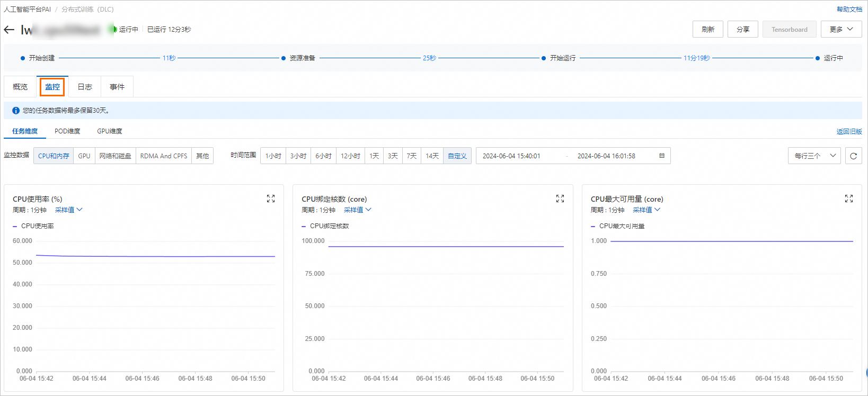This screenshot has height=396, width=868.
Task: Click the 分享 button
Action: coord(743,29)
